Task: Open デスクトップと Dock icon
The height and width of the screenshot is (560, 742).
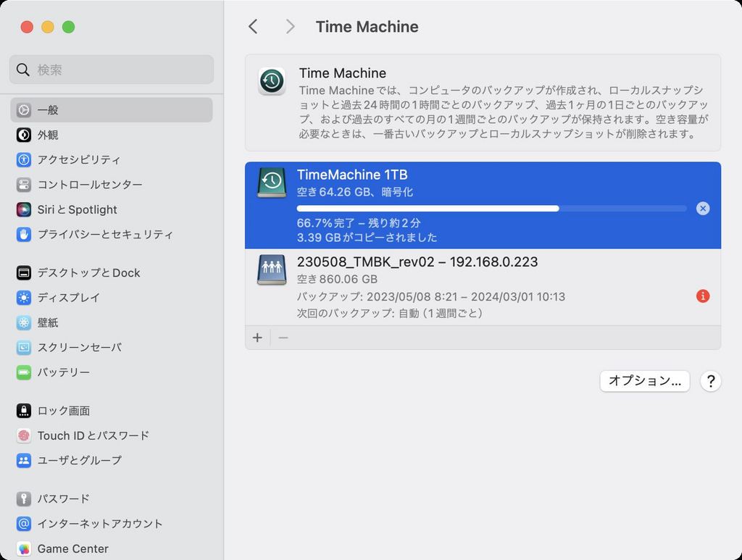Action: (24, 272)
